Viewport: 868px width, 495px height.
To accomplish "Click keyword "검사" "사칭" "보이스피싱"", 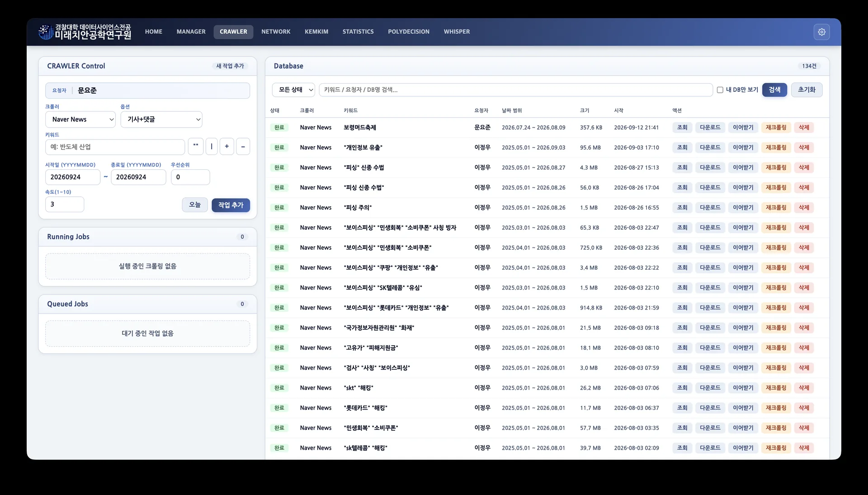I will 377,368.
